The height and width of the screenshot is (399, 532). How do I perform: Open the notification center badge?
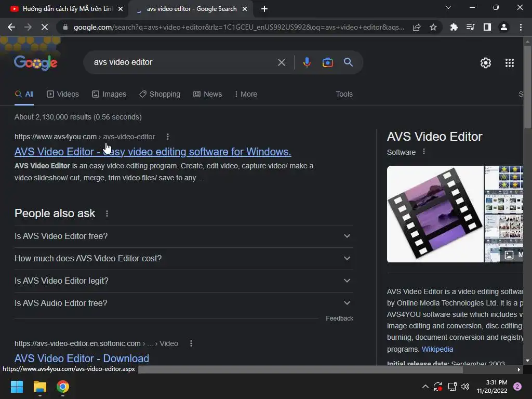(517, 387)
